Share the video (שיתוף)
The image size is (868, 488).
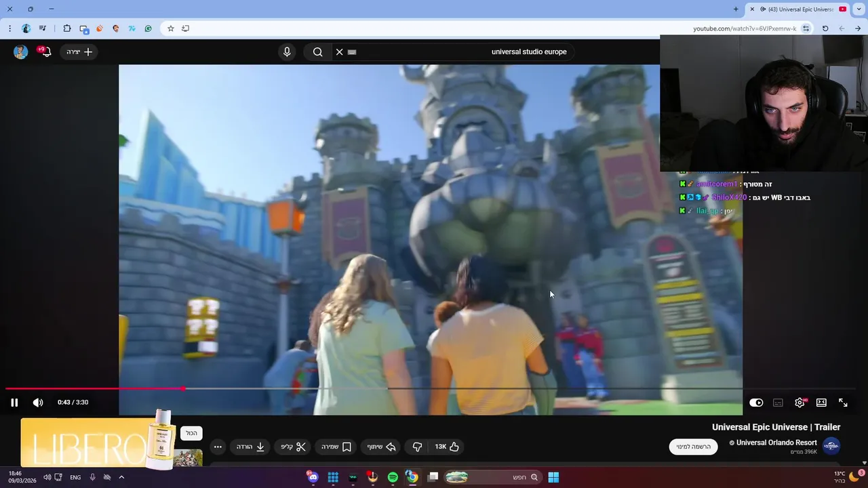pos(381,447)
